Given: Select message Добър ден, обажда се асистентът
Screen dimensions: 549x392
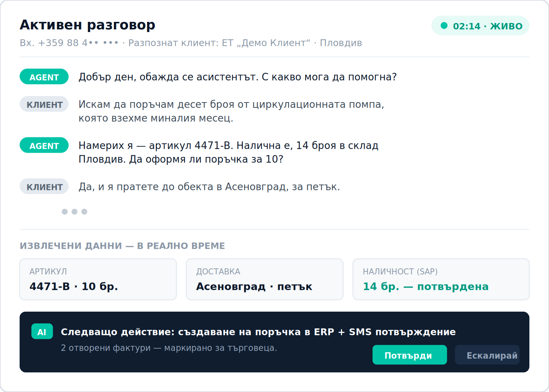Looking at the screenshot, I should [x=238, y=77].
